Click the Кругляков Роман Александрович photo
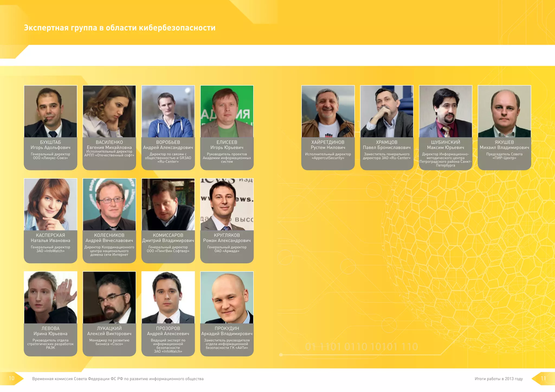Viewport: 555px width, 392px height. click(x=227, y=204)
